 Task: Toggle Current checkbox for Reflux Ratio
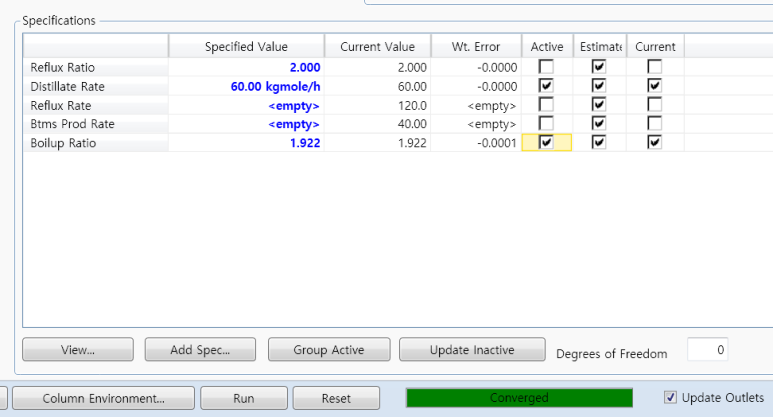(655, 67)
